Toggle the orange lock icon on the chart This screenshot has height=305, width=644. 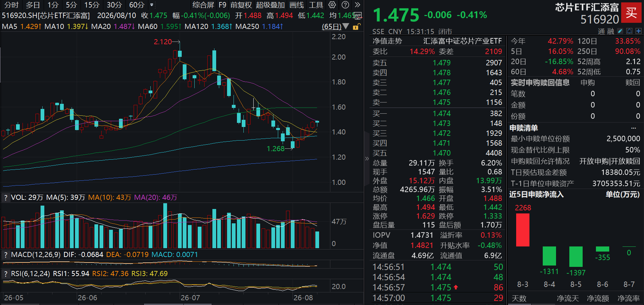coord(356,27)
